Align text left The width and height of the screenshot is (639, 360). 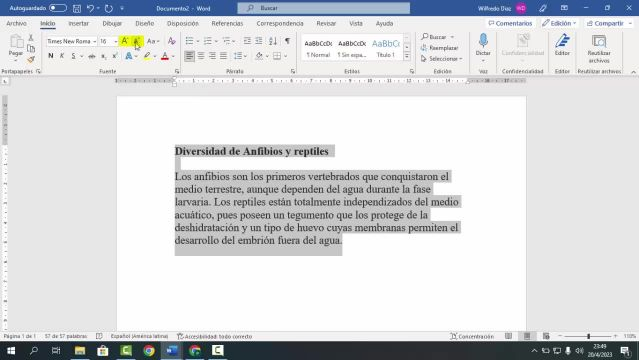(189, 56)
